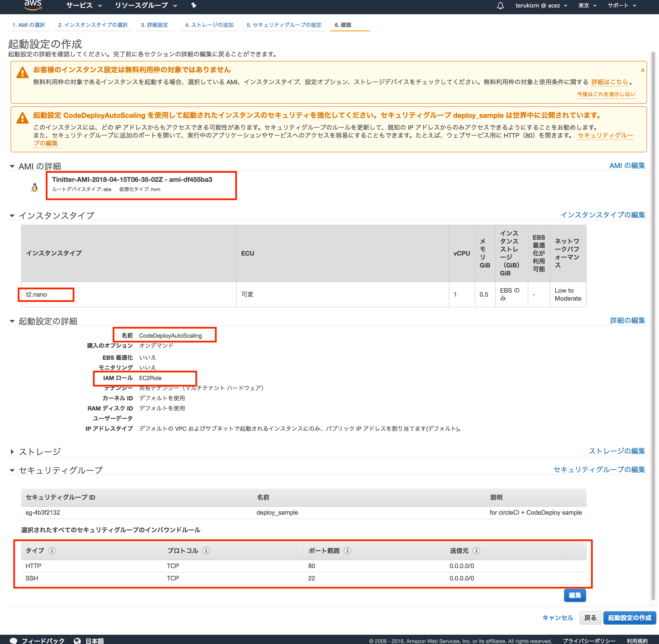Viewport: 659px width, 644px height.
Task: Open the プライバシーポリシー footer link
Action: 589,641
